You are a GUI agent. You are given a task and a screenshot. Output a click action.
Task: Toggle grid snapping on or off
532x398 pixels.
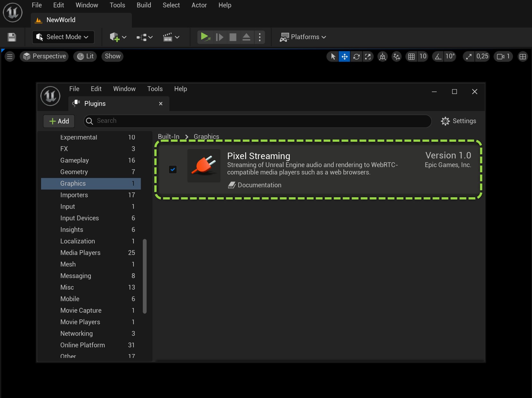pos(411,57)
